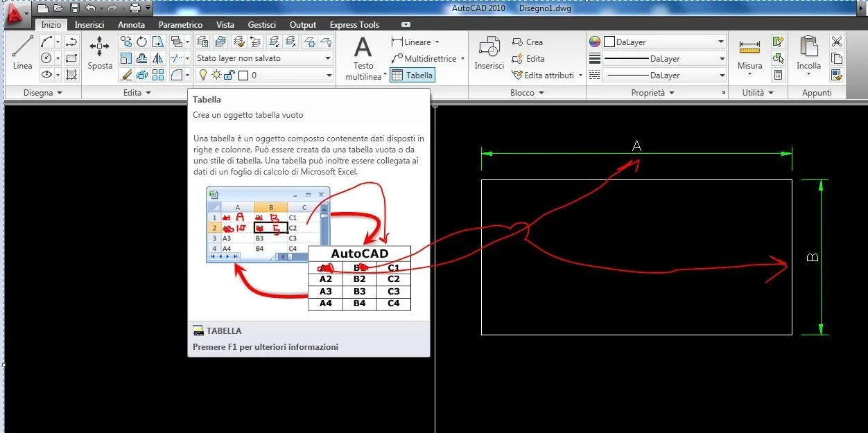The height and width of the screenshot is (433, 868).
Task: Click the Incolla paste icon
Action: point(808,54)
